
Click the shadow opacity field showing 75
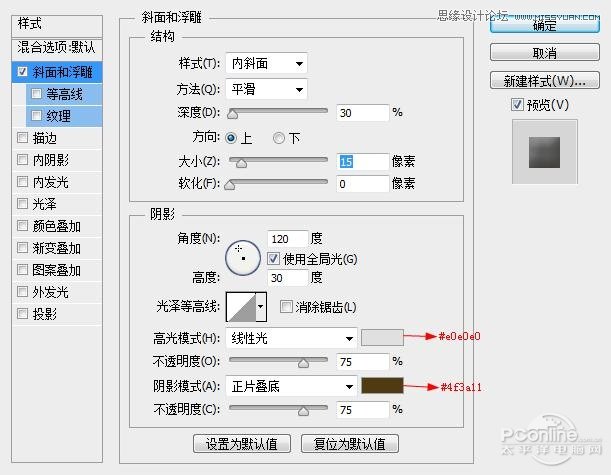[x=362, y=410]
